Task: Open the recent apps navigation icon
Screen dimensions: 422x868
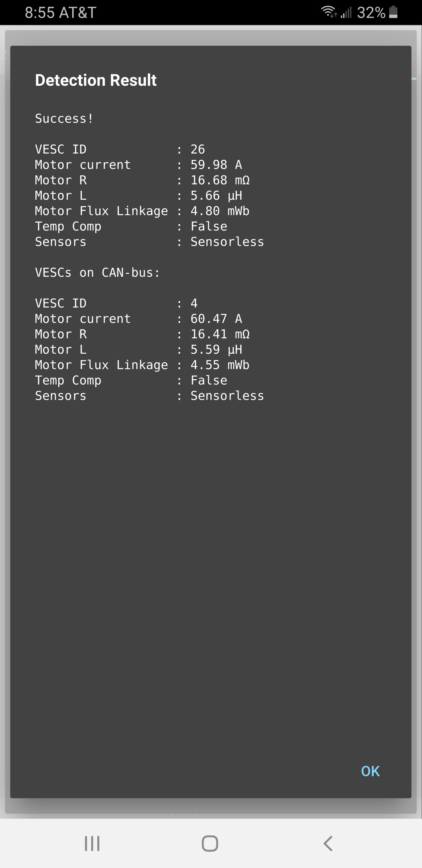Action: pos(92,843)
